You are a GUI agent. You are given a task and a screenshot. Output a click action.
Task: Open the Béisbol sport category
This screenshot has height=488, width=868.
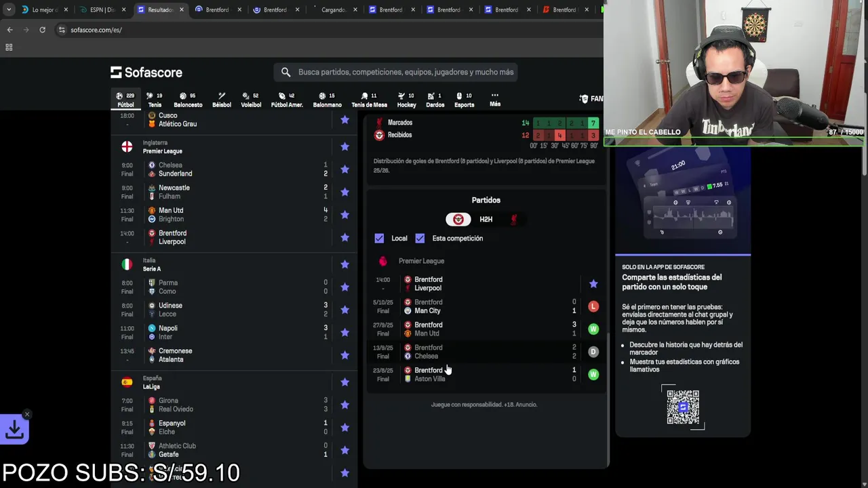[222, 100]
